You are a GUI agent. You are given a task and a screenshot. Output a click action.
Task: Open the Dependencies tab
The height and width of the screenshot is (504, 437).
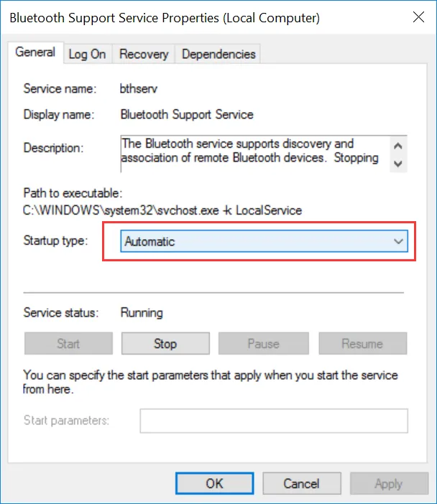click(218, 54)
